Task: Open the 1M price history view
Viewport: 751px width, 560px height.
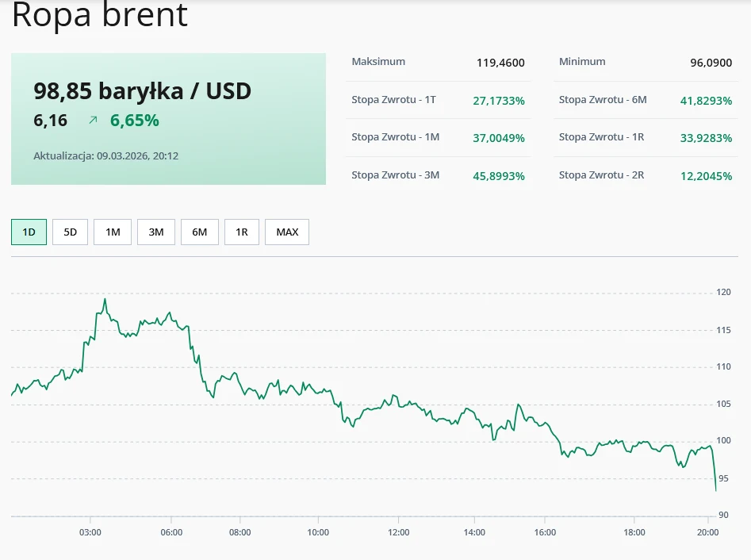Action: point(112,232)
